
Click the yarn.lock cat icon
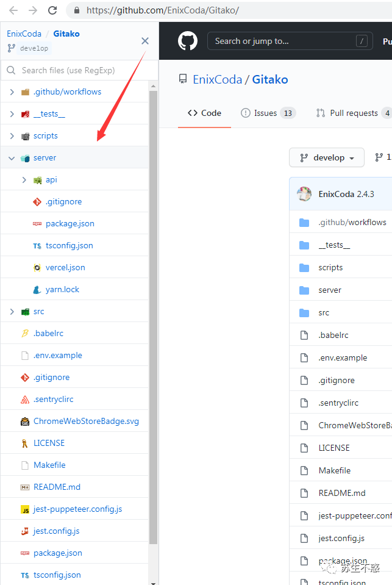[37, 290]
